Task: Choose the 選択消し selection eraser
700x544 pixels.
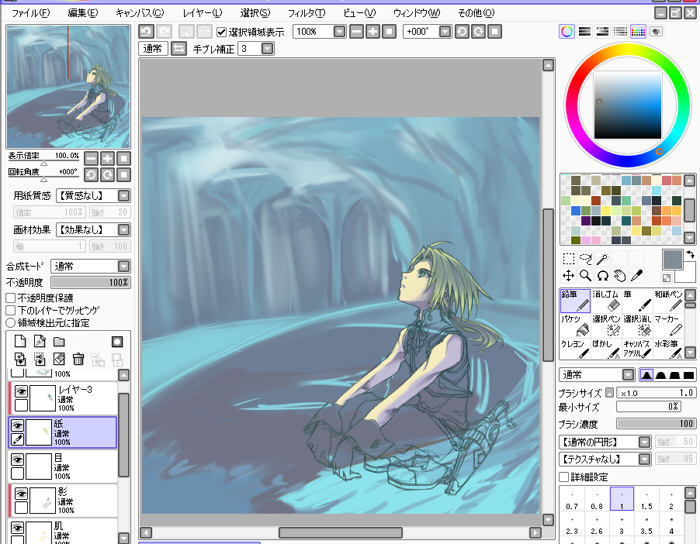Action: (x=638, y=325)
